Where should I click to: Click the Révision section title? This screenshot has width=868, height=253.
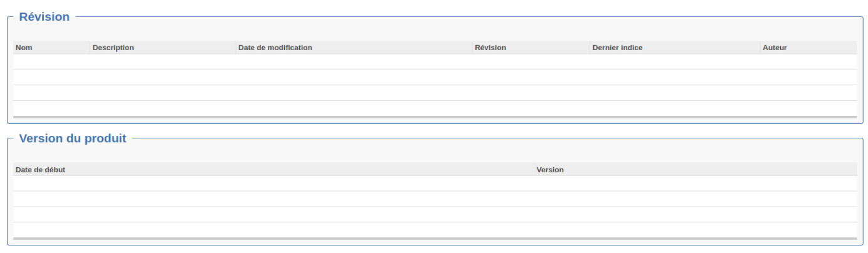tap(44, 17)
